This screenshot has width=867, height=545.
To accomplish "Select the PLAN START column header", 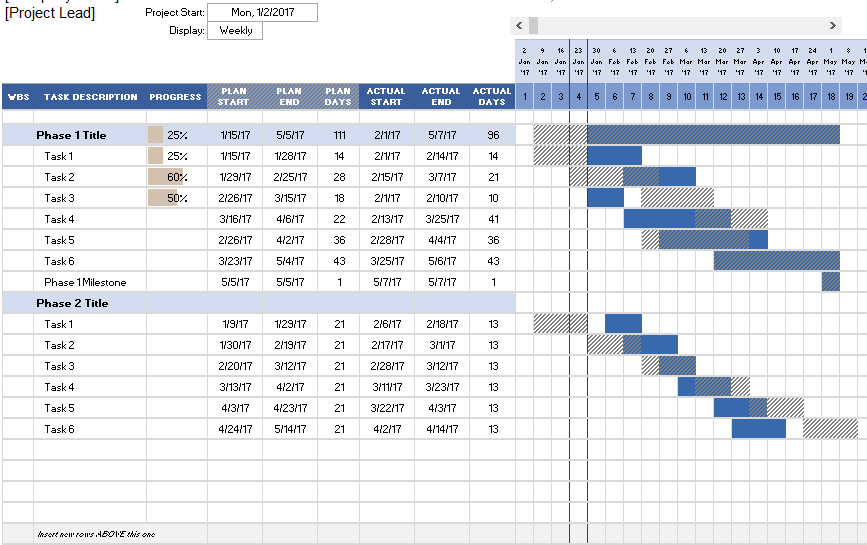I will [x=234, y=97].
